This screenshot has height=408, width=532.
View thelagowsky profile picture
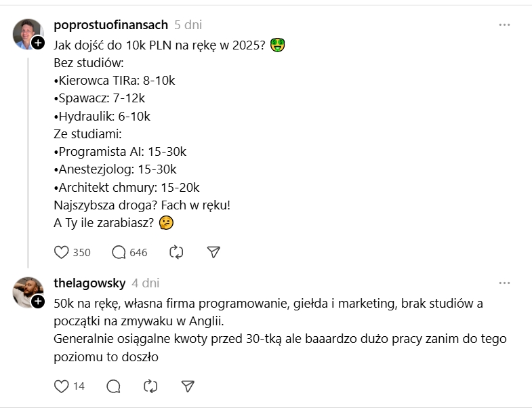[27, 291]
